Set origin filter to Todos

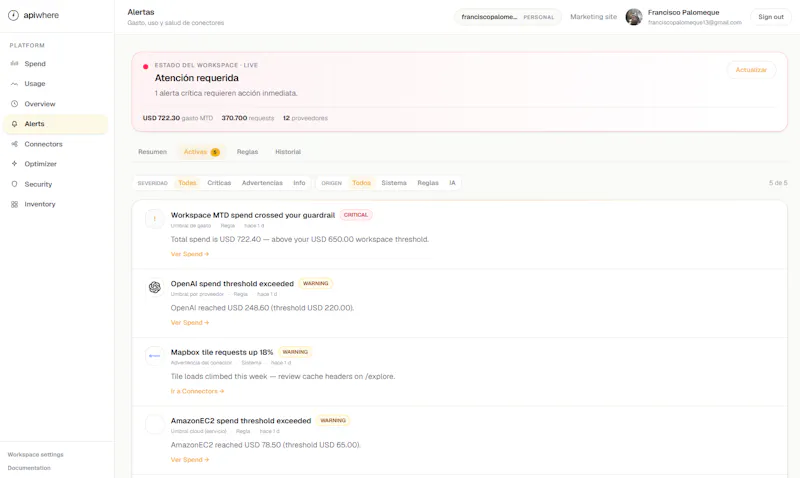(x=361, y=183)
